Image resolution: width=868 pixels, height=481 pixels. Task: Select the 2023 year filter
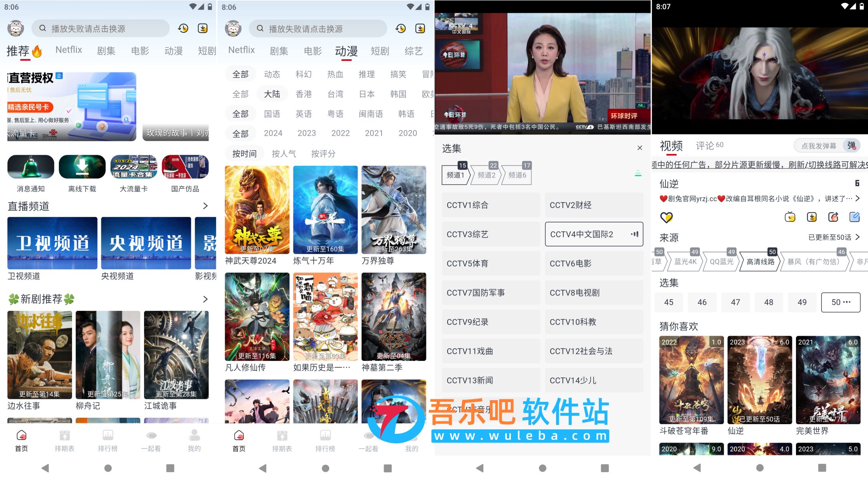pos(307,133)
